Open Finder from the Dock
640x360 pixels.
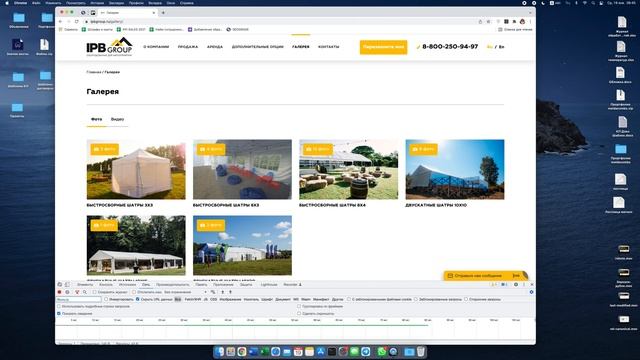(x=220, y=351)
